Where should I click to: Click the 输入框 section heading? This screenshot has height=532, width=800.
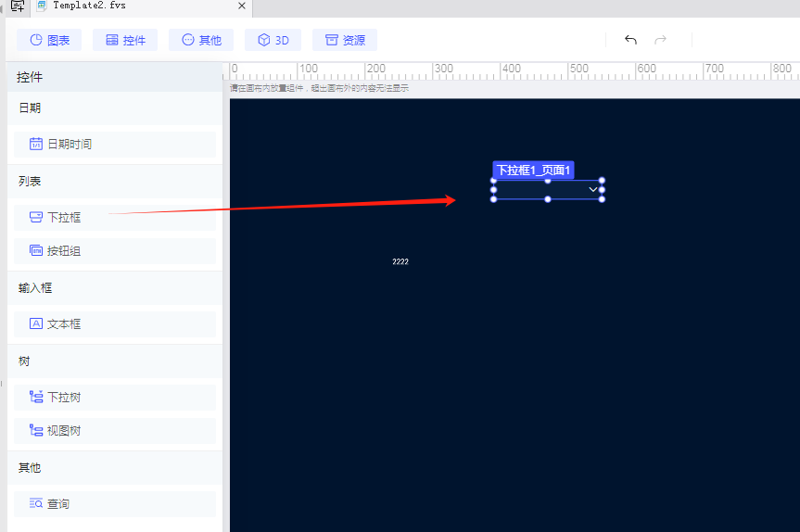35,288
